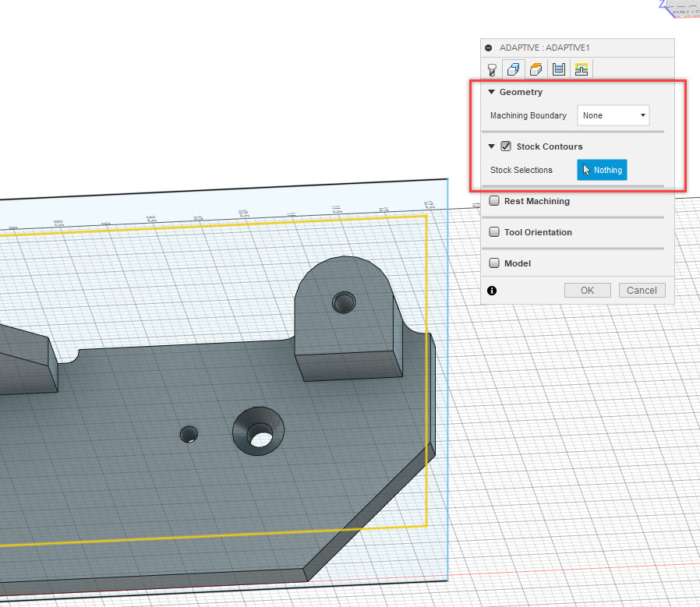Select the Geometry tab icon
This screenshot has width=700, height=607.
[513, 69]
